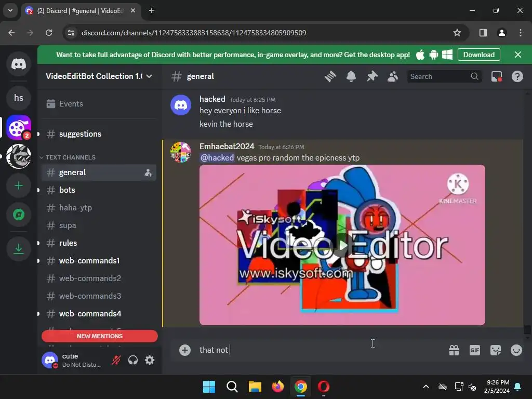Open File Explorer from taskbar
532x399 pixels.
(x=255, y=387)
